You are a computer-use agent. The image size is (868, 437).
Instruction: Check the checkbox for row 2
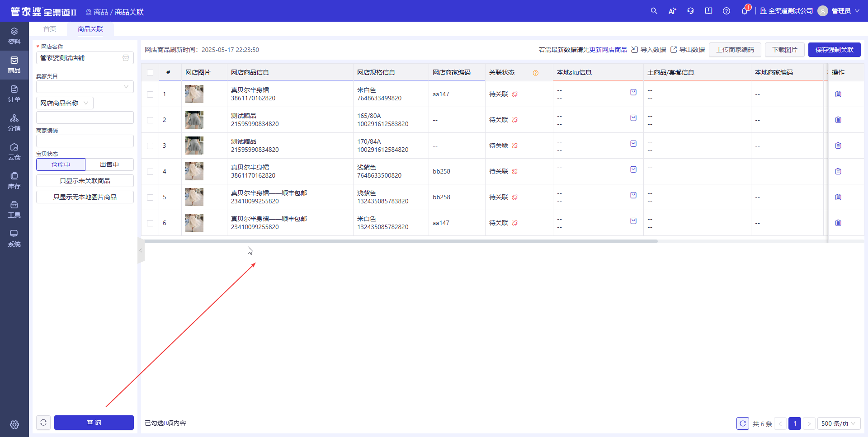click(x=150, y=120)
